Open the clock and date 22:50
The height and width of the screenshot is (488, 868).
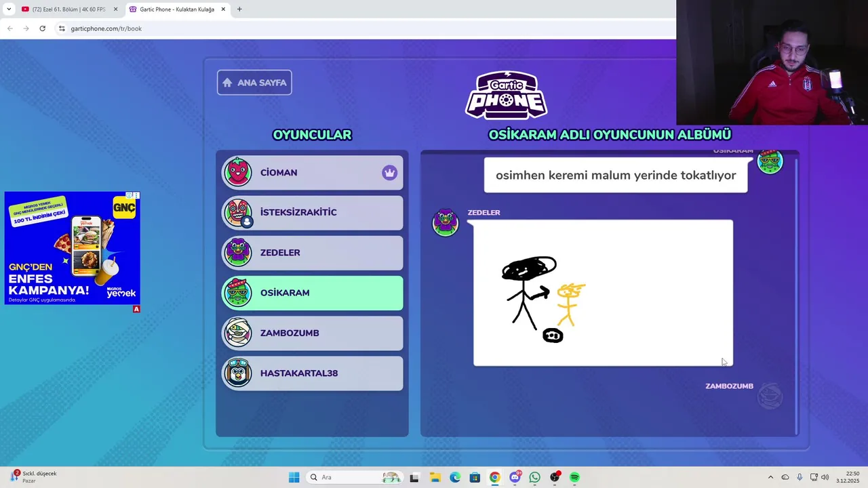tap(848, 477)
